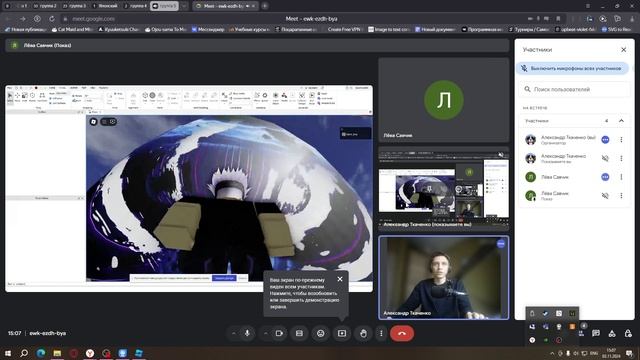Click the user search field
Viewport: 640px width, 360px height.
(574, 89)
